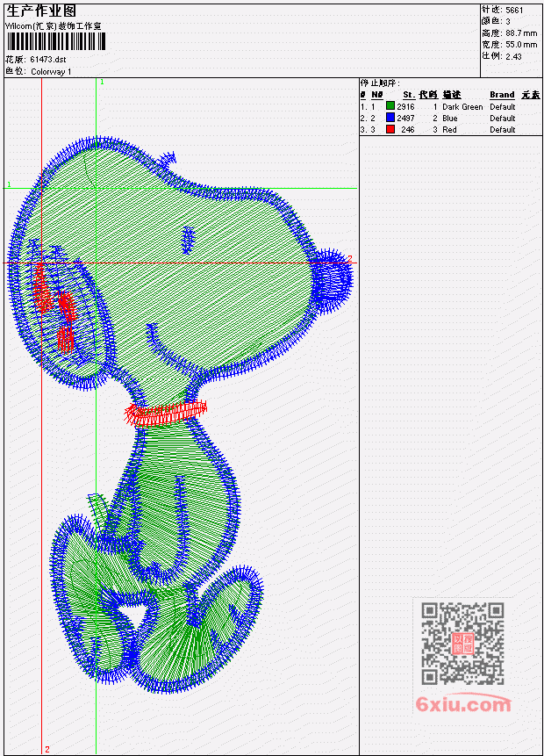544x756 pixels.
Task: Click the Blue color swatch
Action: (x=390, y=117)
